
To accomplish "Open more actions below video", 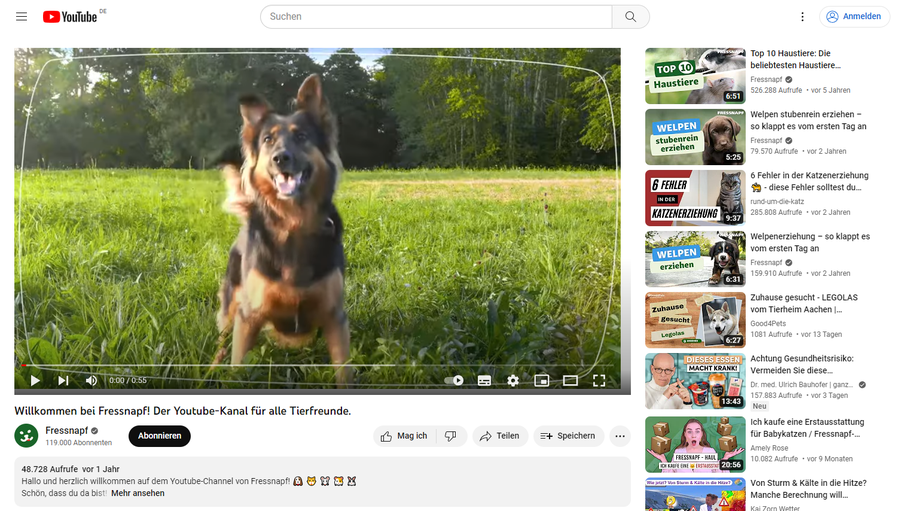I will (x=620, y=436).
